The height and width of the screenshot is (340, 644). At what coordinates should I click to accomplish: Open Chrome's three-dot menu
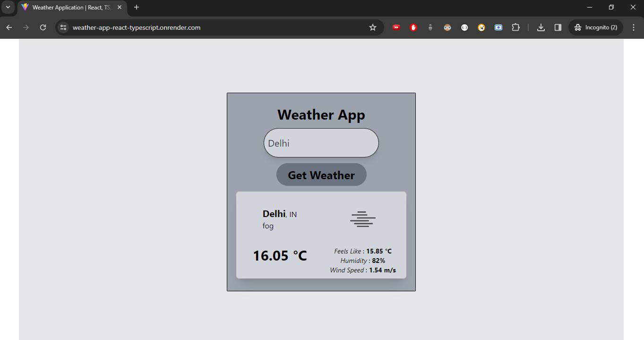tap(634, 27)
